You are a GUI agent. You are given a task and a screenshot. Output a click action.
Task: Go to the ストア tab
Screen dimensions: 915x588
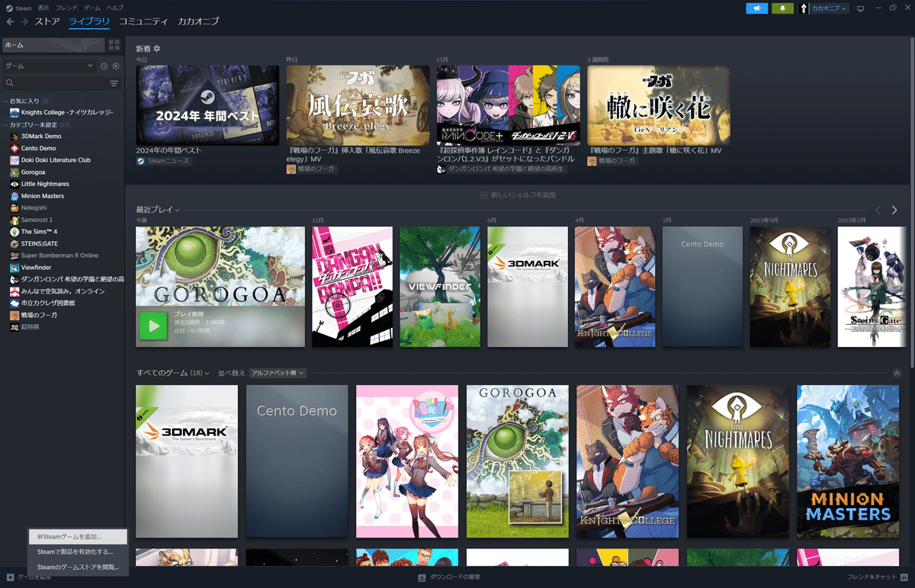tap(47, 21)
